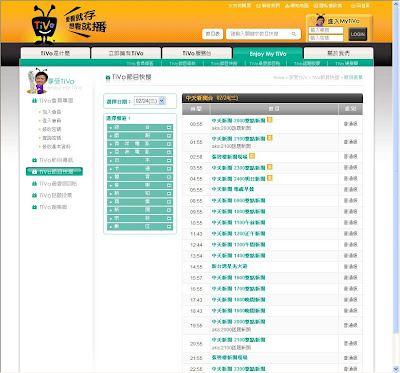The width and height of the screenshot is (400, 373).
Task: Click the 節目表 button beside search box
Action: pos(213,34)
